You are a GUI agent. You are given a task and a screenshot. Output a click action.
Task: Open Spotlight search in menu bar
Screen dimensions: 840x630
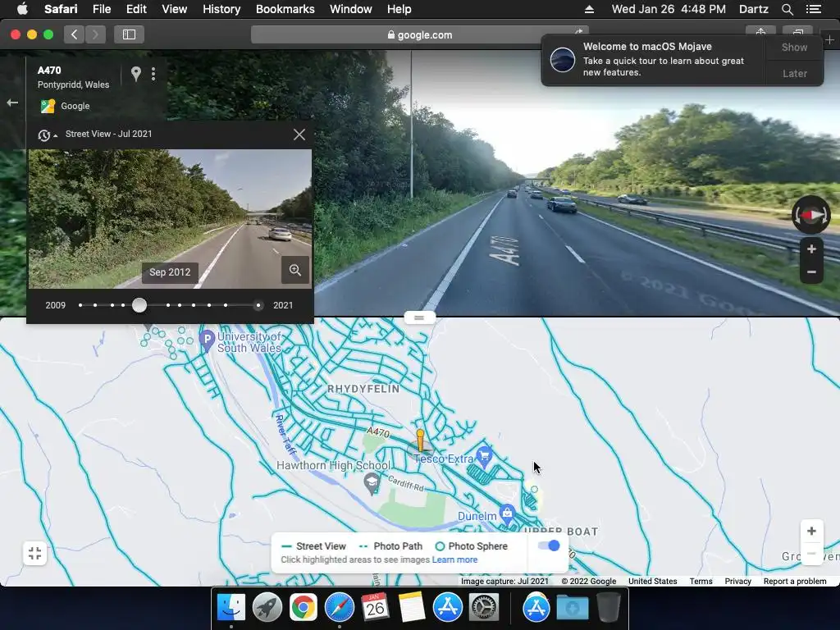point(787,9)
